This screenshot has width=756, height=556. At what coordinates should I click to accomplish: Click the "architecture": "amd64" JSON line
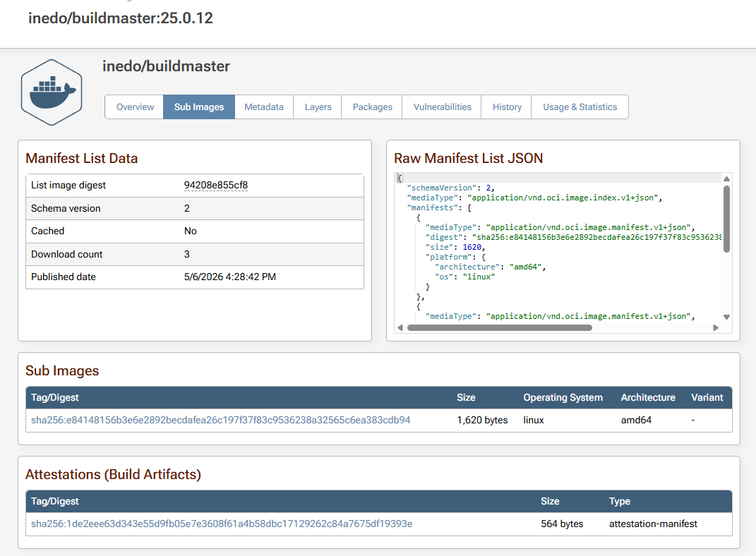point(490,267)
